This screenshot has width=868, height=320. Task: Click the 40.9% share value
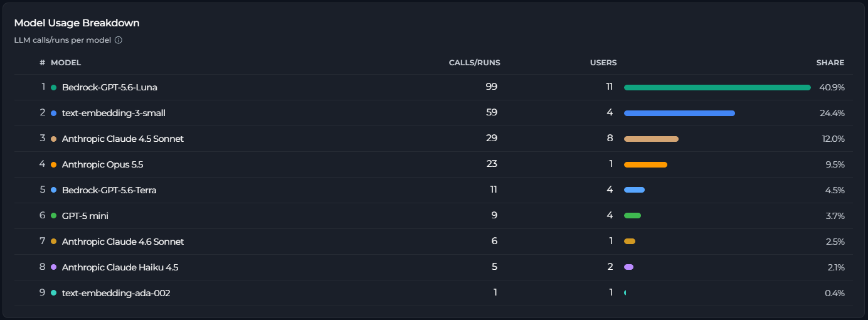832,87
